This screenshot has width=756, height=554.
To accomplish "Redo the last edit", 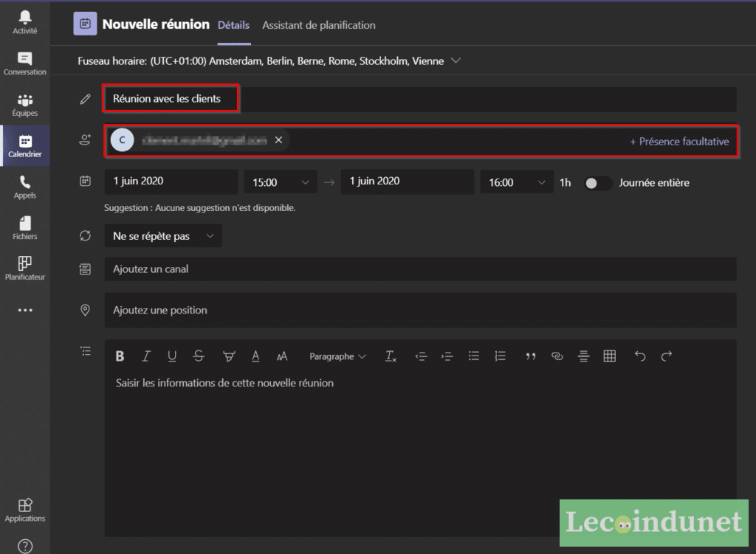I will click(667, 356).
